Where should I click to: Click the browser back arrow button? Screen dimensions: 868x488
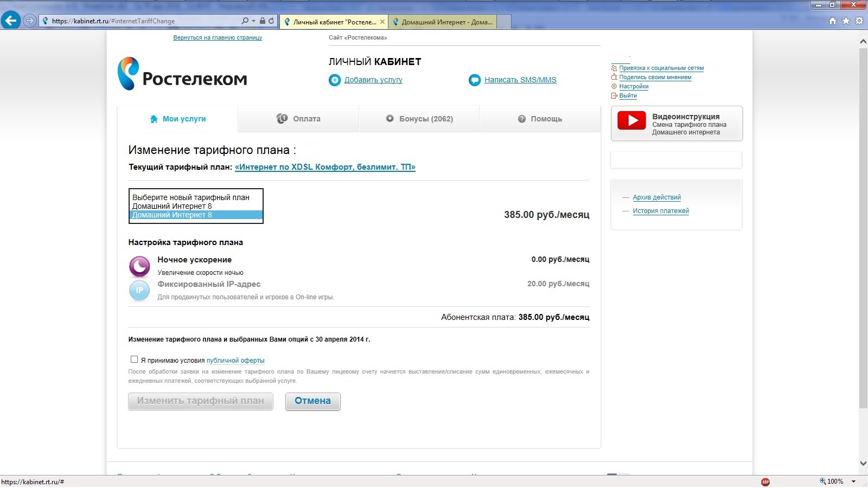pos(10,21)
